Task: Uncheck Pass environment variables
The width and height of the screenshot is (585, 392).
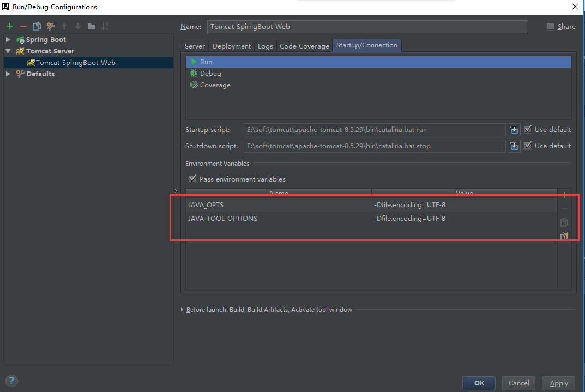Action: 192,179
